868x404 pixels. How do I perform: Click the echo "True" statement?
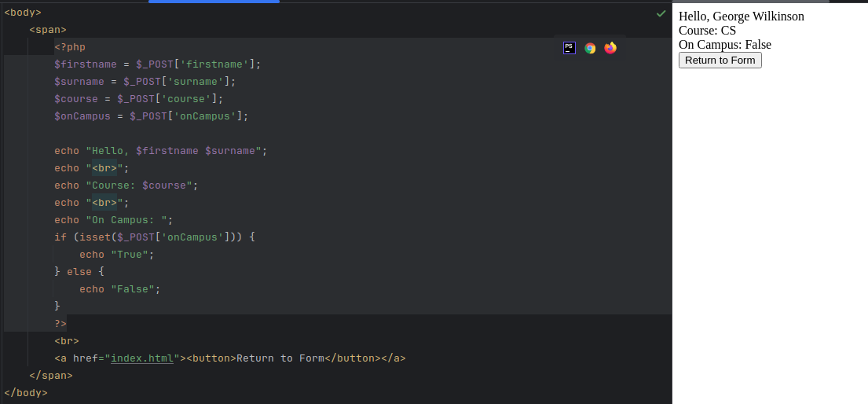coord(116,255)
